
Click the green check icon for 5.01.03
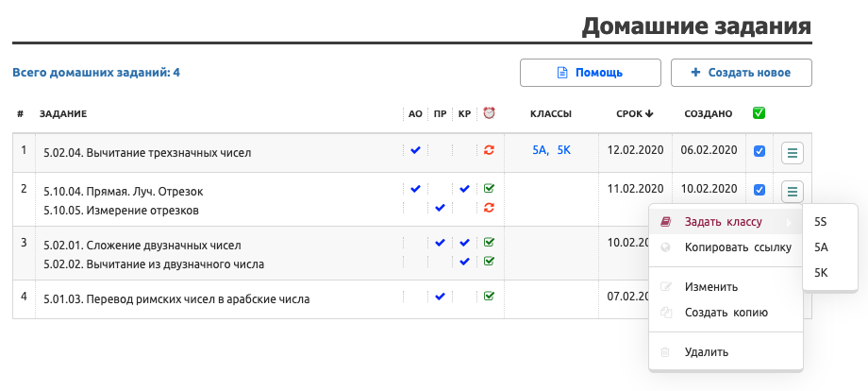[489, 297]
